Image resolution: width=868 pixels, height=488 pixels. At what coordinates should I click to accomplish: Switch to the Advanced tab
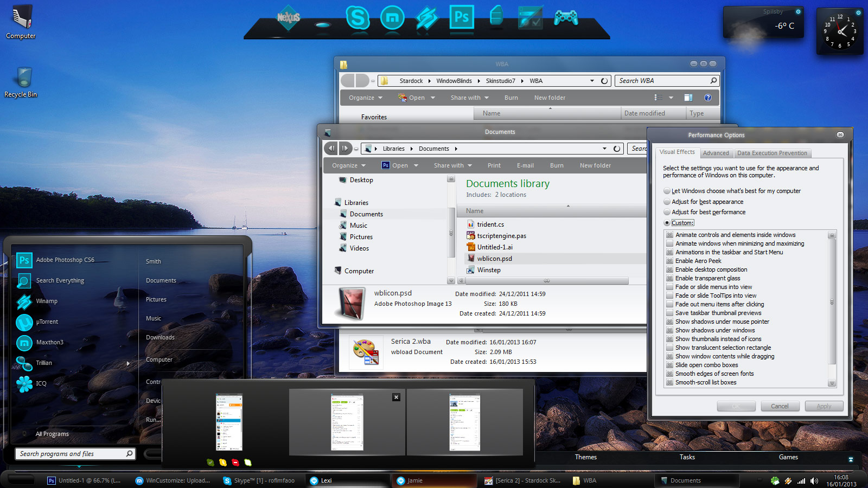[x=716, y=153]
